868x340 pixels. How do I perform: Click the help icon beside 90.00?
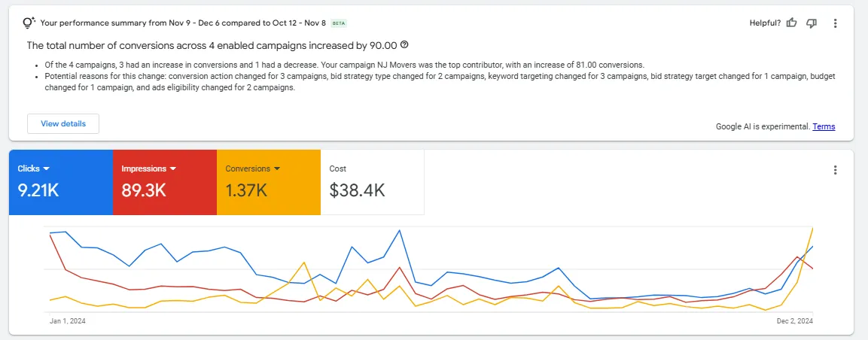tap(404, 45)
